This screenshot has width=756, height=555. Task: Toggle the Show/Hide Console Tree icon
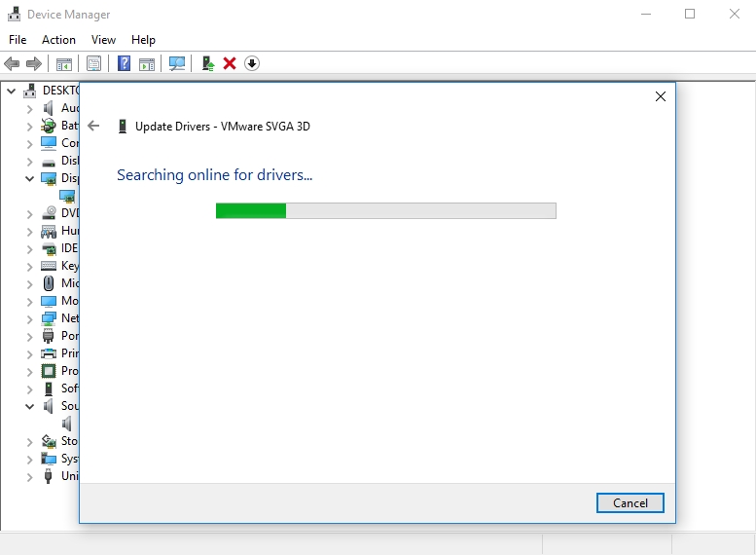tap(64, 63)
